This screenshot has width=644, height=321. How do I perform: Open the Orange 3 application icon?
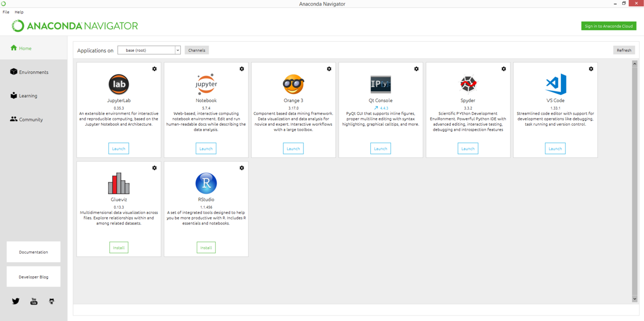point(293,84)
